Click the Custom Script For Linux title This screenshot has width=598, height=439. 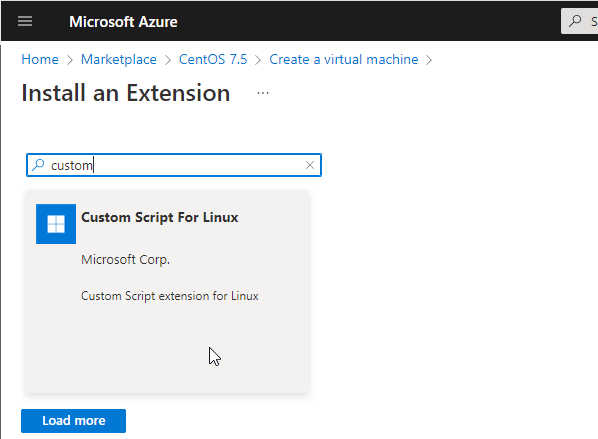(x=160, y=217)
